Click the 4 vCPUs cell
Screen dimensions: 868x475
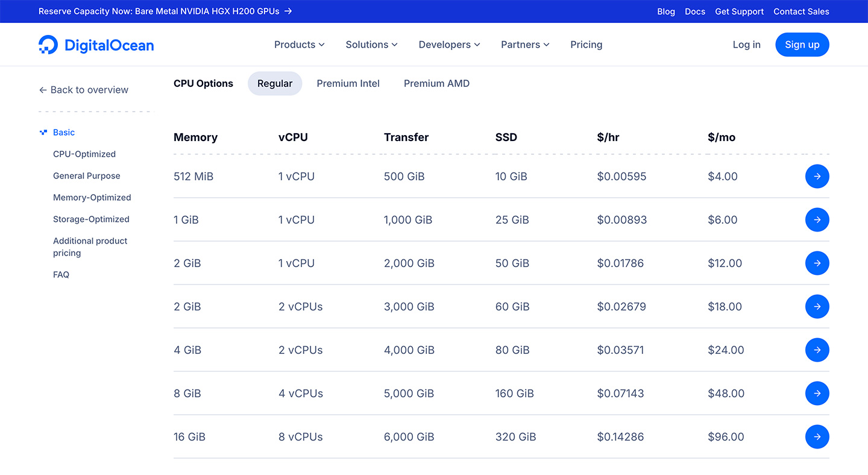coord(301,394)
